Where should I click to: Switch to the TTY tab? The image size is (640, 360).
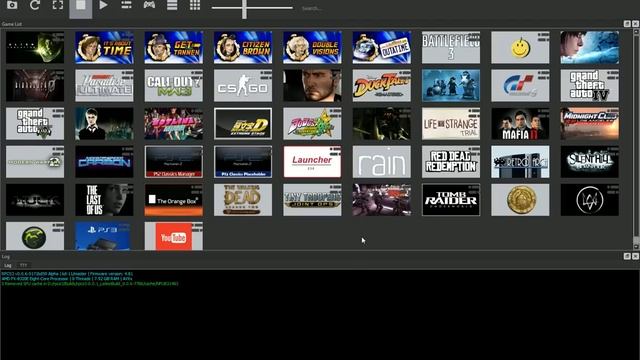(23, 265)
